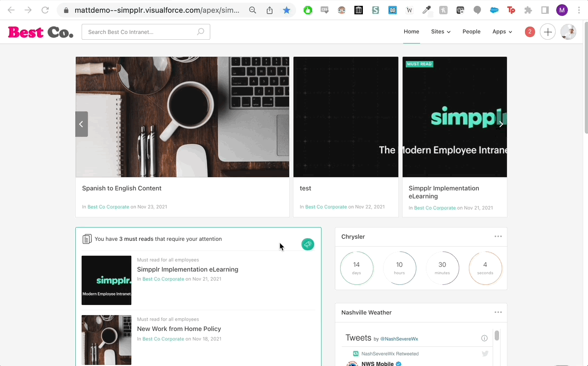The image size is (588, 366).
Task: Go to the Home tab
Action: tap(412, 31)
